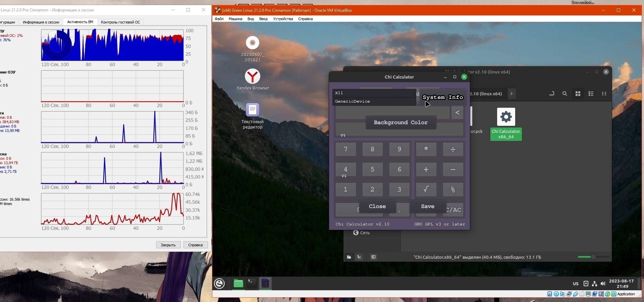Click Закрыть in session information window
644x302 pixels.
[x=168, y=245]
